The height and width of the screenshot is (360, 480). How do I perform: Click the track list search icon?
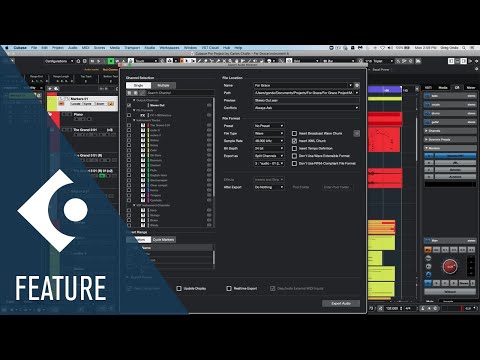point(56,88)
